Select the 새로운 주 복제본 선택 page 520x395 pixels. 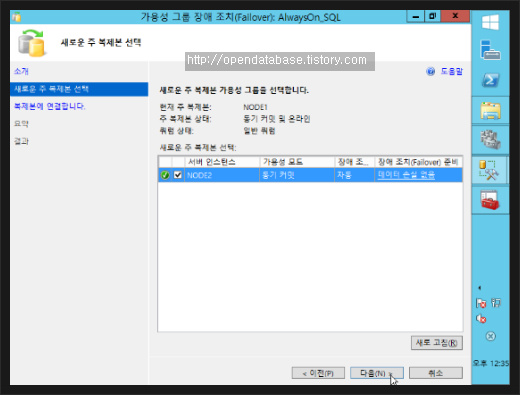tap(79, 89)
